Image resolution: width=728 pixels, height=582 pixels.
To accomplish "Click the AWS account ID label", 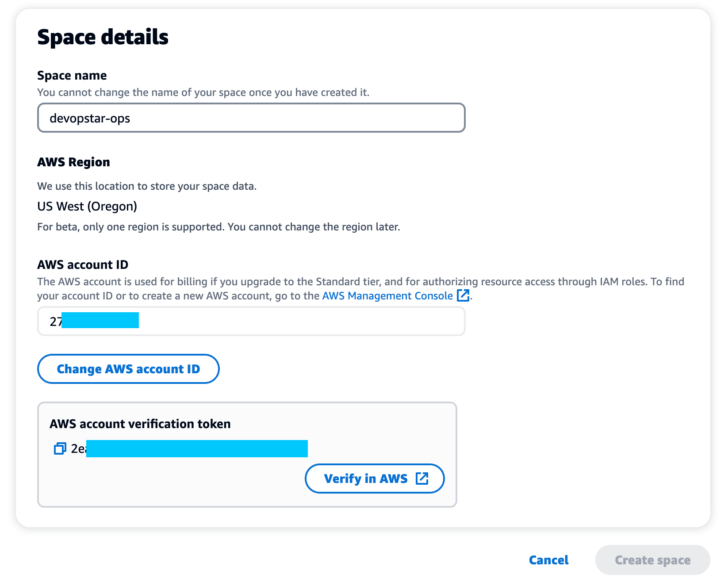I will [x=83, y=265].
